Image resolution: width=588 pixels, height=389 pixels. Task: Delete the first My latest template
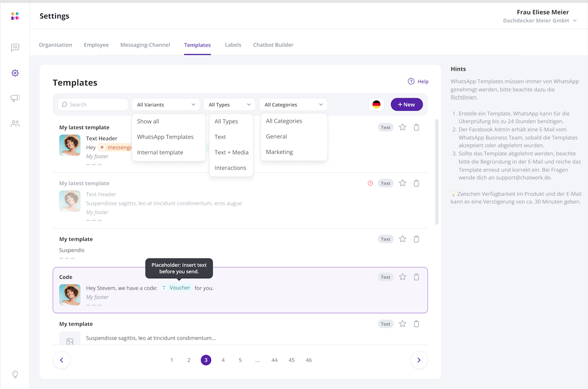[x=416, y=127]
